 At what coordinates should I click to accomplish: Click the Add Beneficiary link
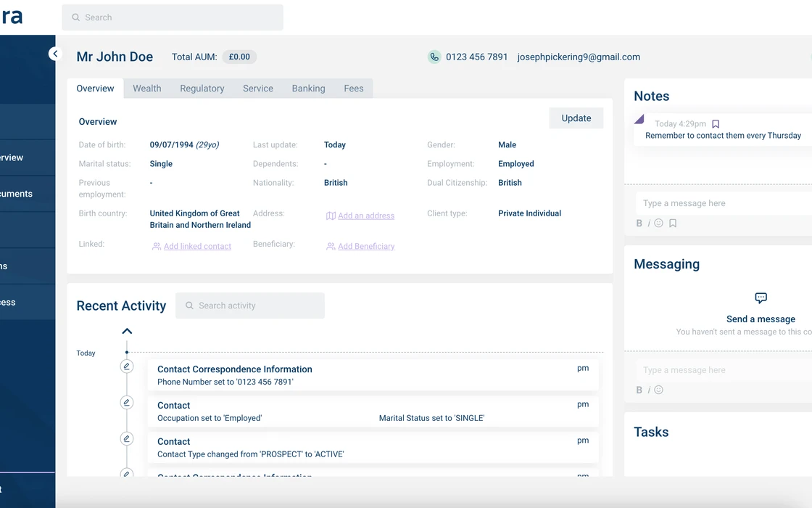click(366, 246)
